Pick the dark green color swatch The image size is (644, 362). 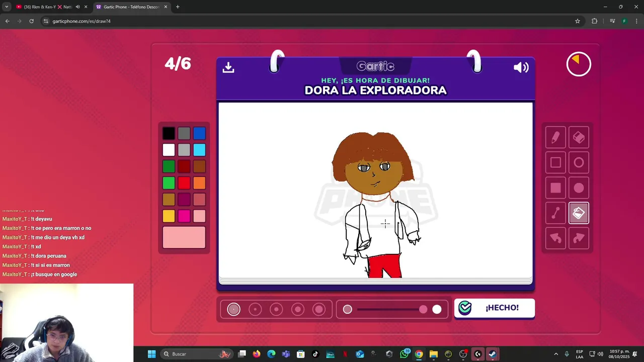pos(169,166)
